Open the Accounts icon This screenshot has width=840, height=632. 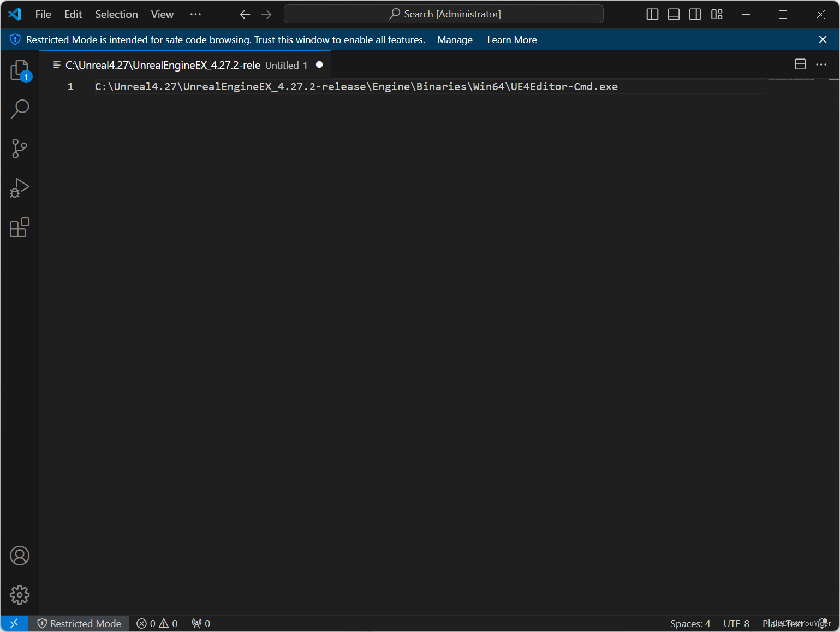tap(20, 556)
